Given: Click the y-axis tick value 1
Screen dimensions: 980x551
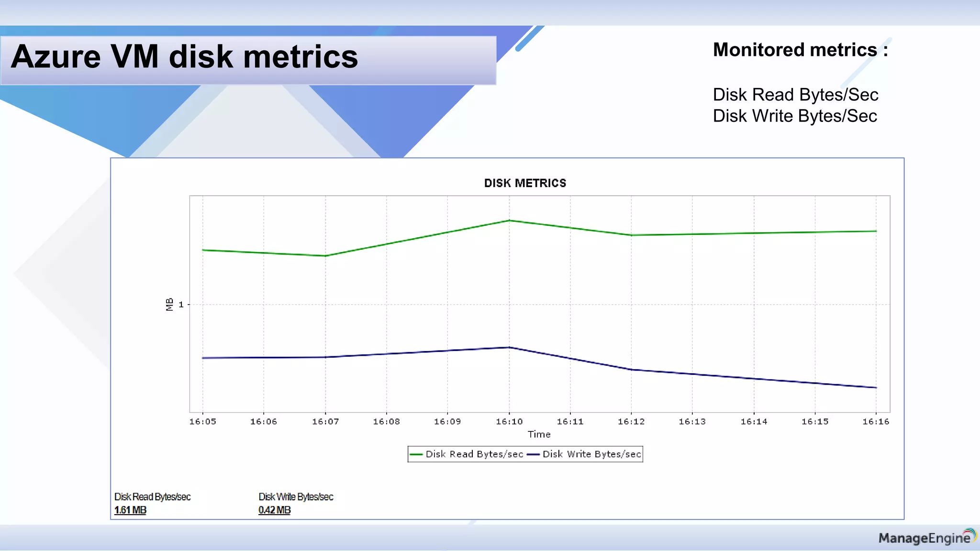Looking at the screenshot, I should pyautogui.click(x=181, y=304).
